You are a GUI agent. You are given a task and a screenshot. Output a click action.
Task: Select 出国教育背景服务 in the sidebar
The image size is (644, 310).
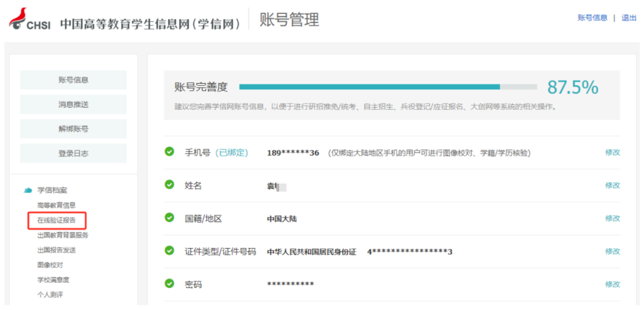[62, 235]
